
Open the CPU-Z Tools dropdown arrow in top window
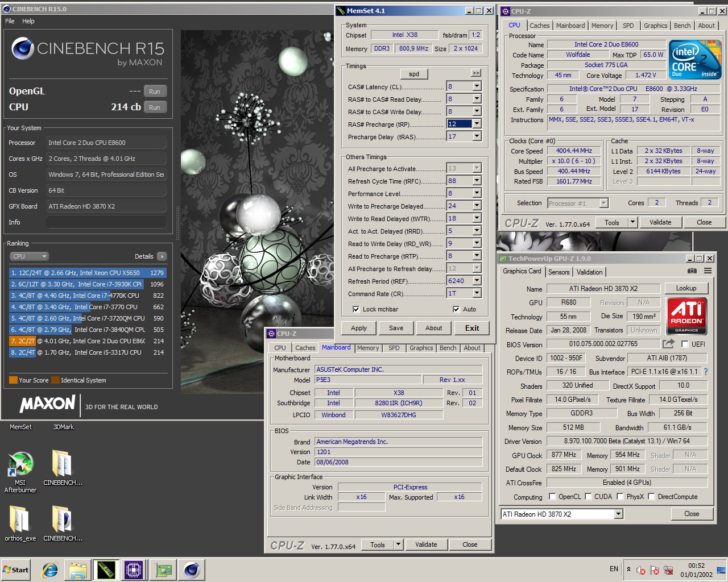(x=632, y=222)
